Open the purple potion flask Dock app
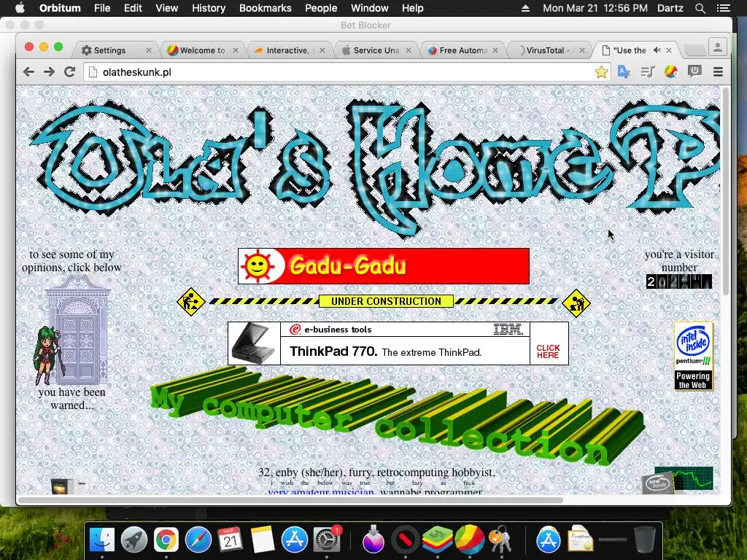This screenshot has width=747, height=560. click(x=373, y=540)
